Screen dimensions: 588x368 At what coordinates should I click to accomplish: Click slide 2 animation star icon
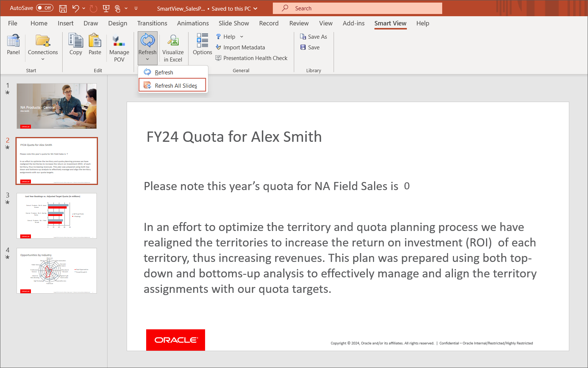click(x=7, y=147)
